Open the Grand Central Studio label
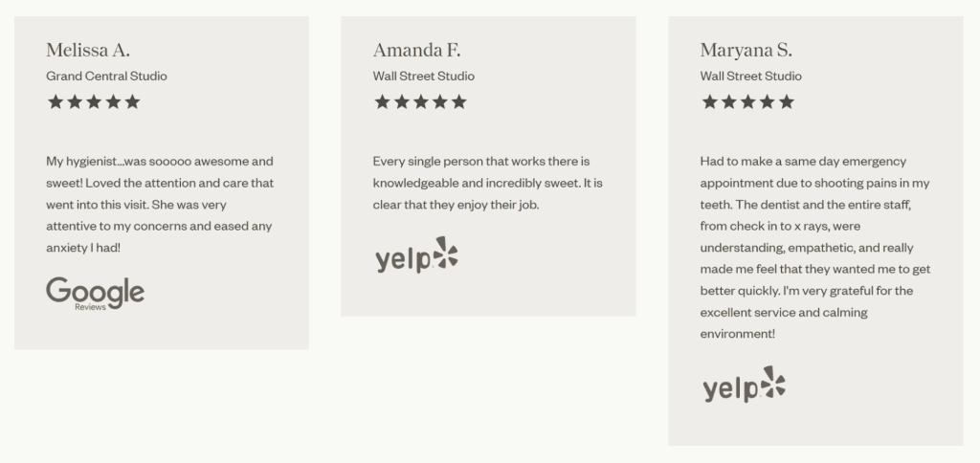Image resolution: width=980 pixels, height=463 pixels. (106, 76)
